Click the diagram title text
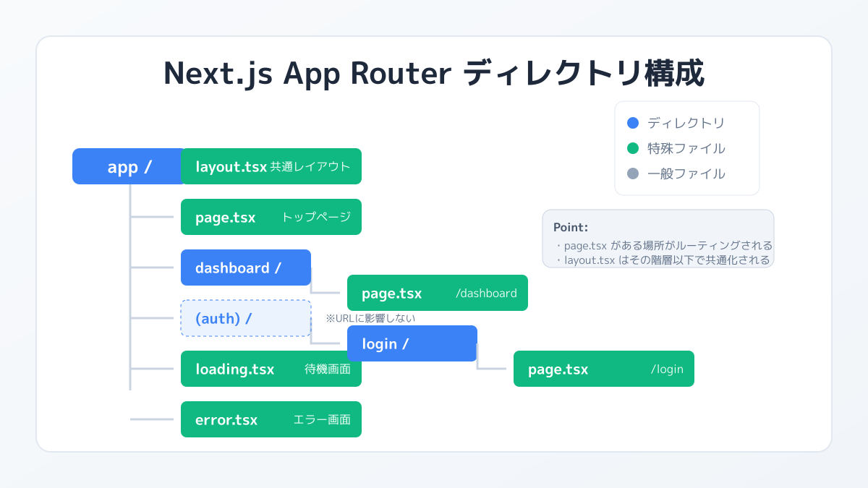The width and height of the screenshot is (868, 488). 434,72
